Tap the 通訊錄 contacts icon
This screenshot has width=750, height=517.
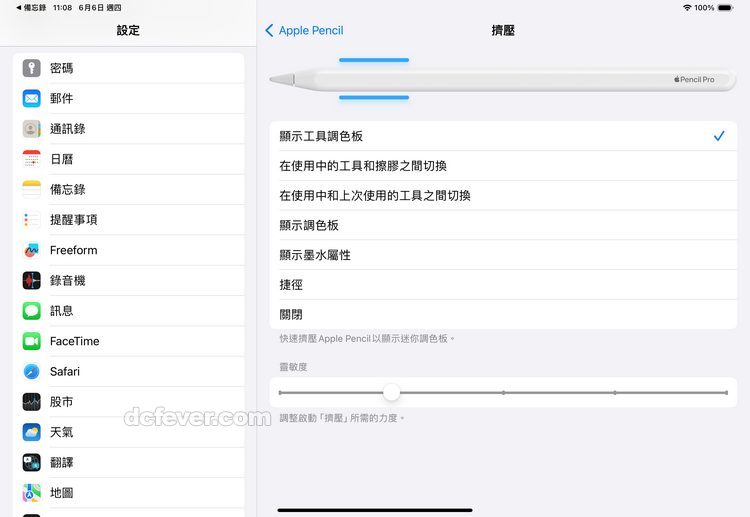pos(32,129)
